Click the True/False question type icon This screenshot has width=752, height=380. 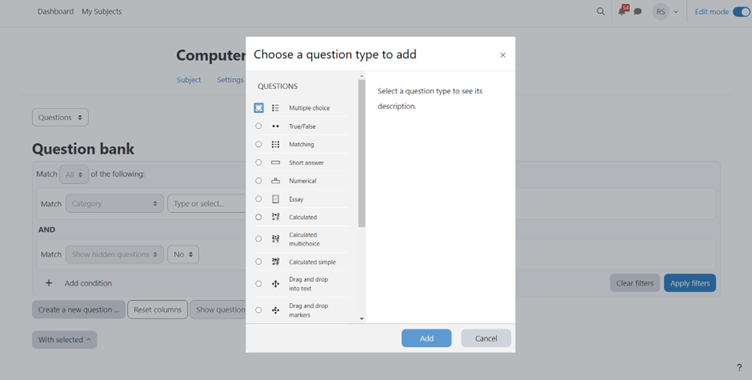point(275,126)
